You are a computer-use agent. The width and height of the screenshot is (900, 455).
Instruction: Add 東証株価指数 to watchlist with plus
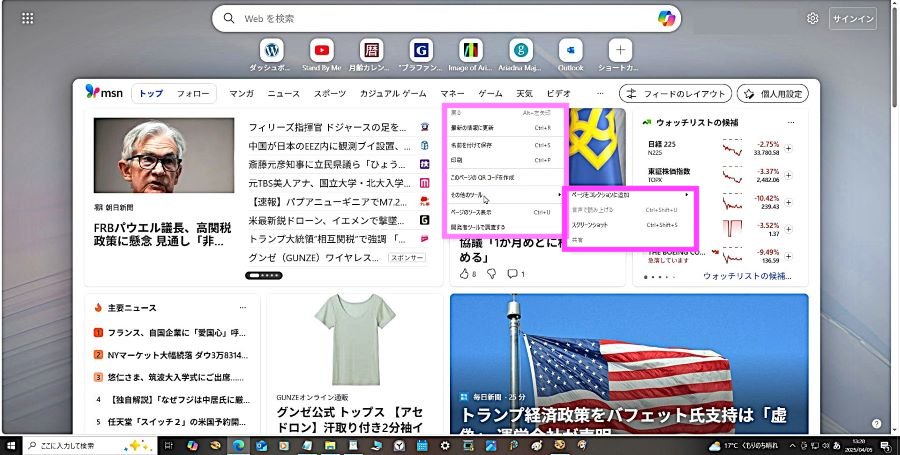(x=788, y=175)
